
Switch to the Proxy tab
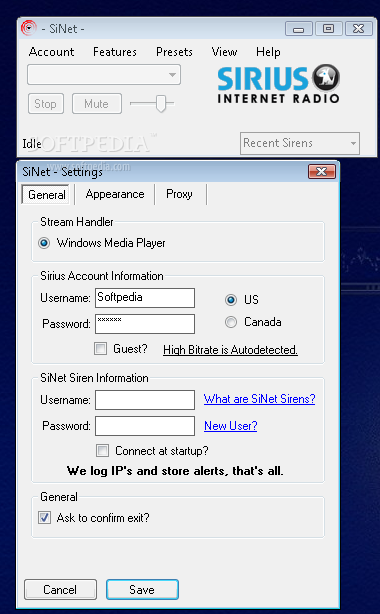[179, 194]
